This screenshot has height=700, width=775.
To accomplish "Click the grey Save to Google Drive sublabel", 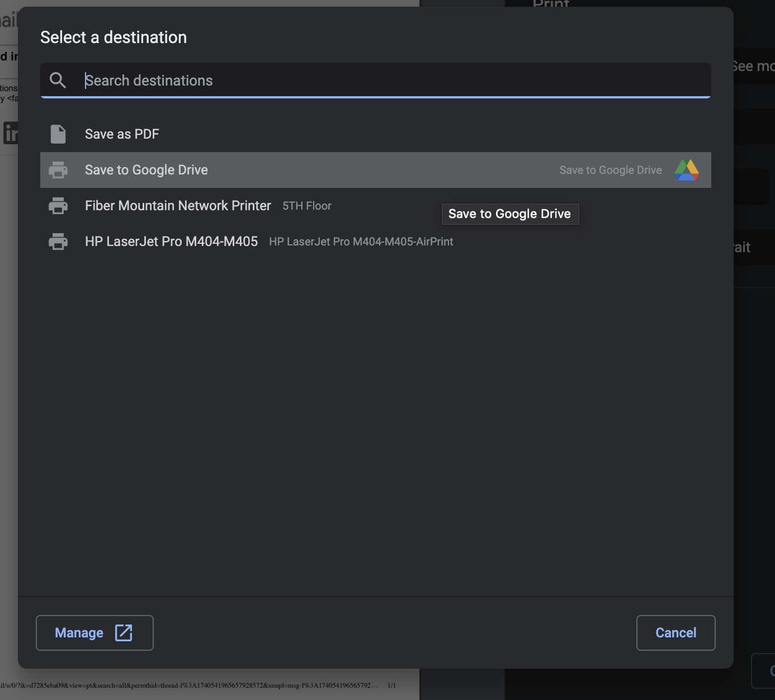I will tap(611, 170).
